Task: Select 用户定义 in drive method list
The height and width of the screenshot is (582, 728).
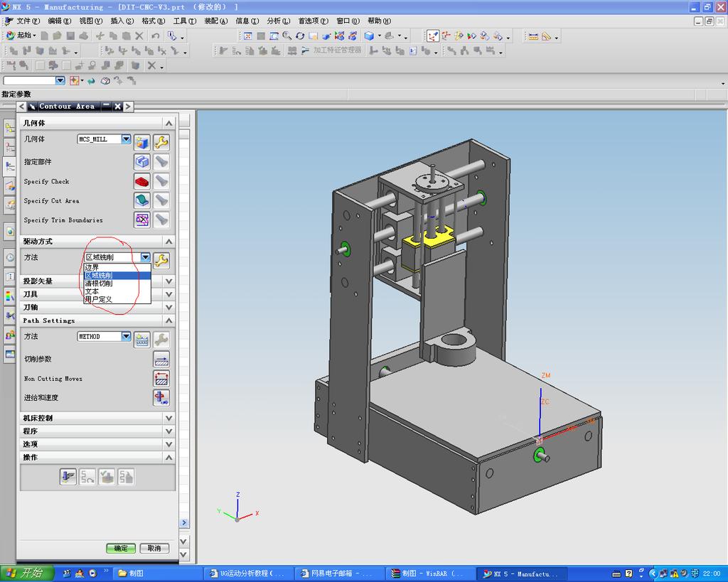Action: click(117, 299)
